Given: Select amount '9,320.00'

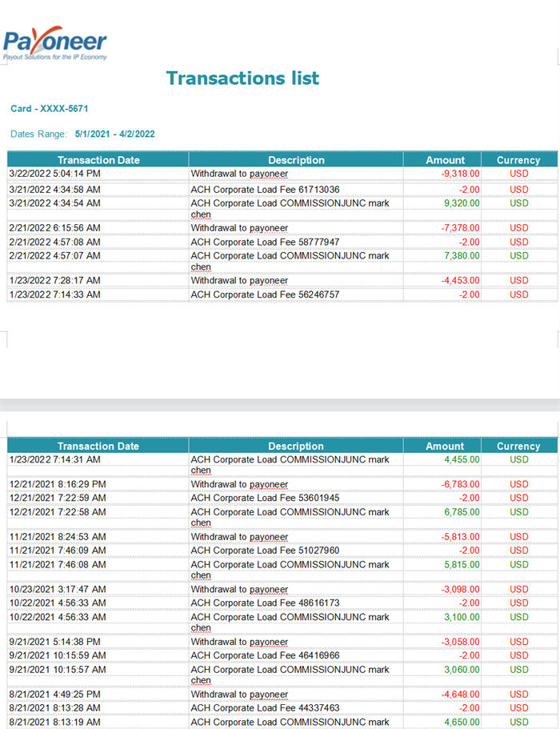Looking at the screenshot, I should click(x=462, y=203).
